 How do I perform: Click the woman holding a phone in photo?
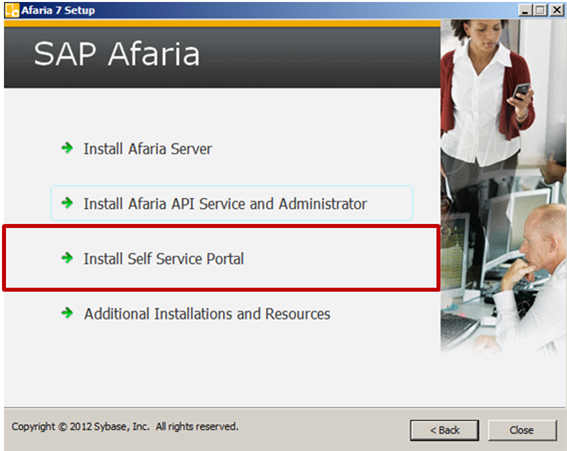(489, 94)
